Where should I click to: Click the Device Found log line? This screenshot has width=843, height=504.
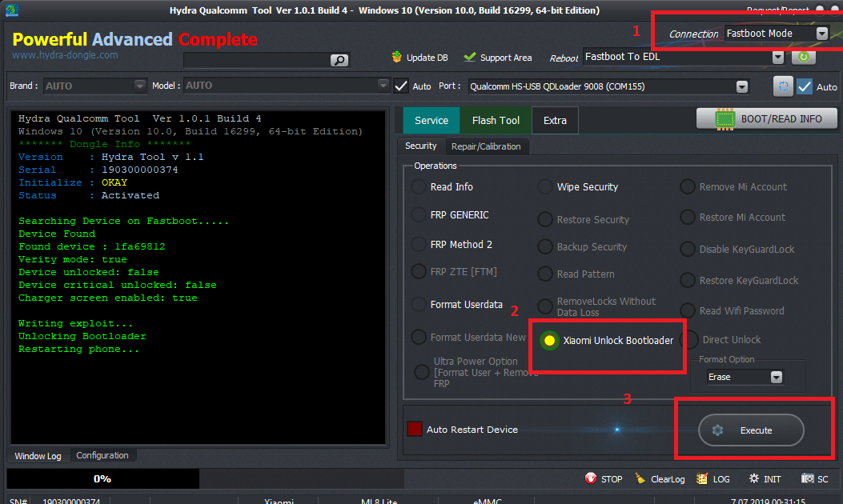57,234
